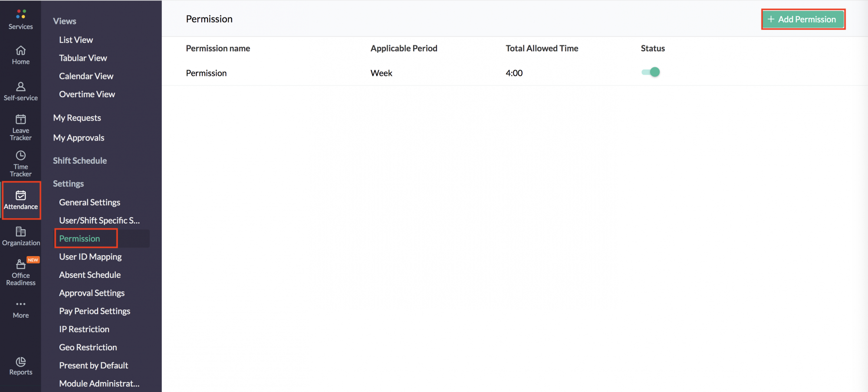Open My Approvals
This screenshot has height=392, width=868.
(x=79, y=138)
